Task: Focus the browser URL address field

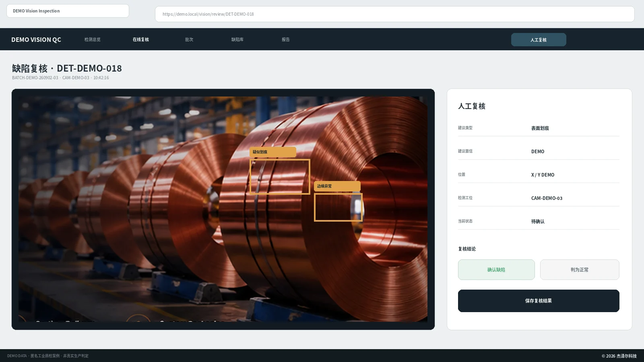Action: click(394, 14)
